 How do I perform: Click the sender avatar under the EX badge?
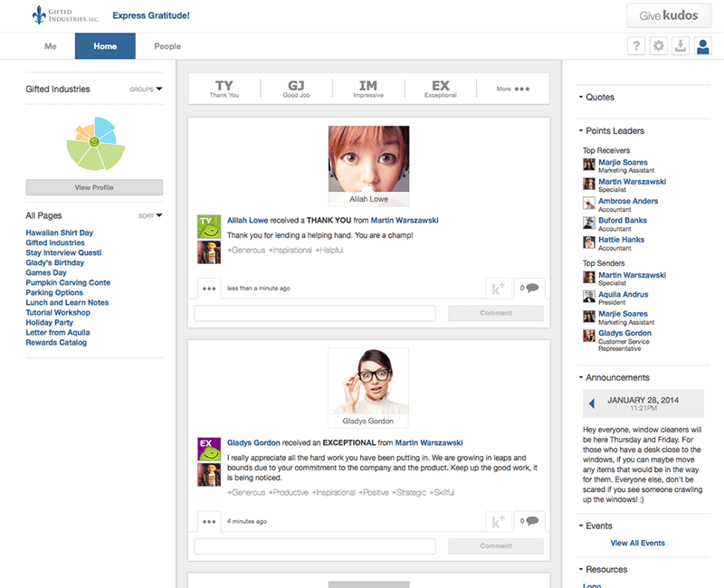[209, 475]
